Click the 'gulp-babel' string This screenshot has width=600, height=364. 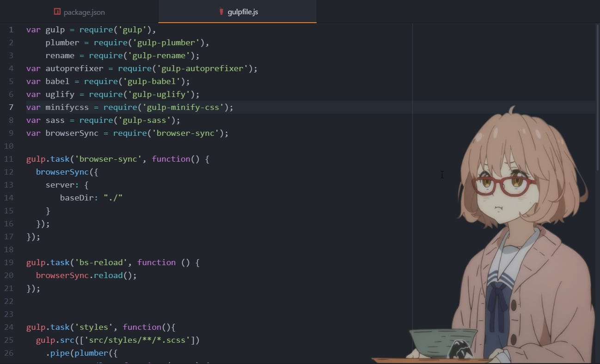click(x=152, y=81)
